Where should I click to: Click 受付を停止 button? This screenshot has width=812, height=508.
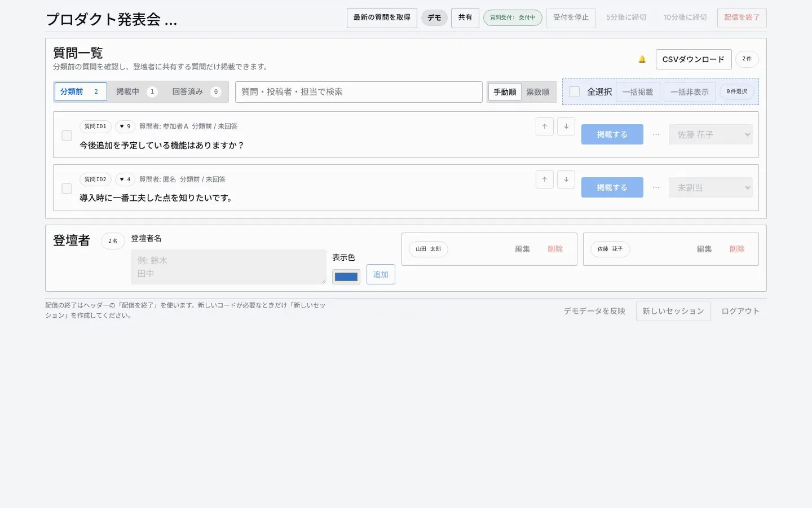(571, 17)
